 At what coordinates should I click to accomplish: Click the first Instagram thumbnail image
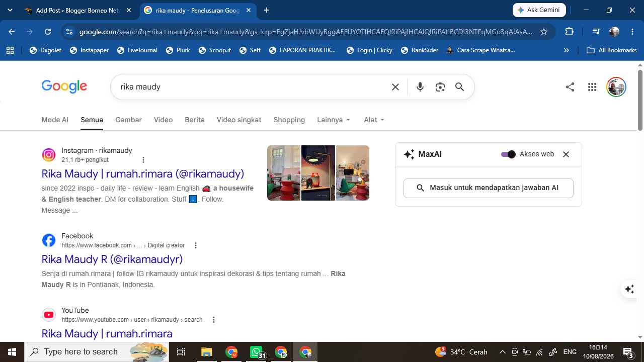pyautogui.click(x=284, y=173)
